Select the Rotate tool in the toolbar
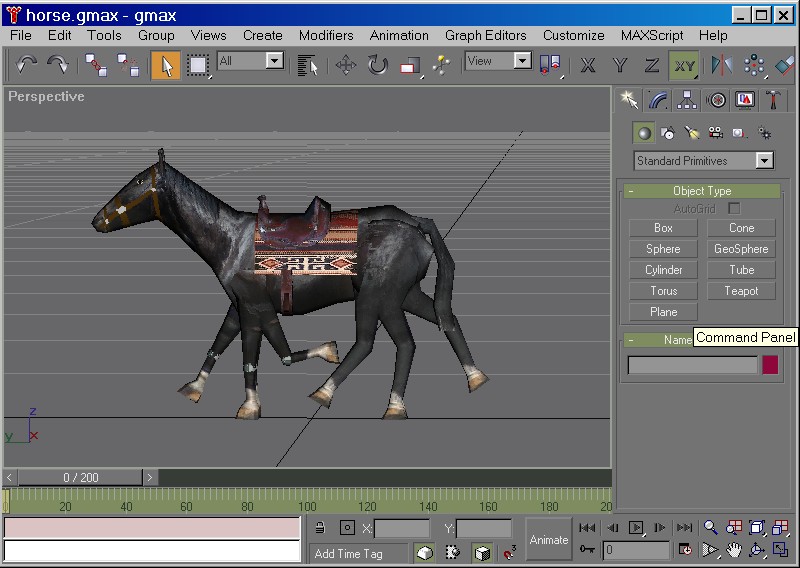800x568 pixels. (x=377, y=65)
